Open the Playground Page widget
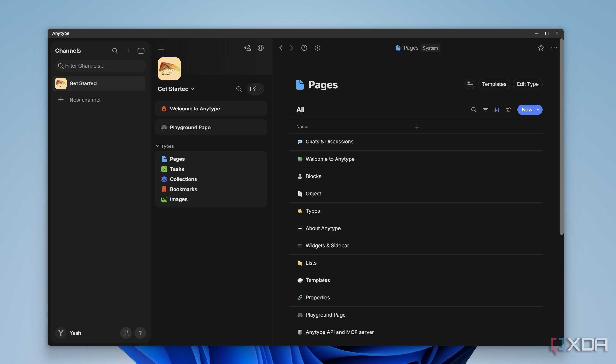The width and height of the screenshot is (616, 364). click(211, 127)
